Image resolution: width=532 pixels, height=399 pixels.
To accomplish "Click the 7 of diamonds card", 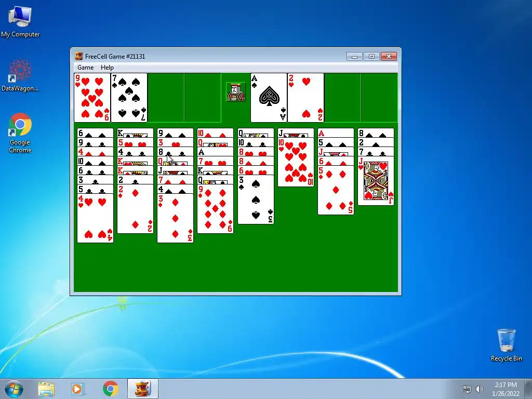I will coord(176,180).
